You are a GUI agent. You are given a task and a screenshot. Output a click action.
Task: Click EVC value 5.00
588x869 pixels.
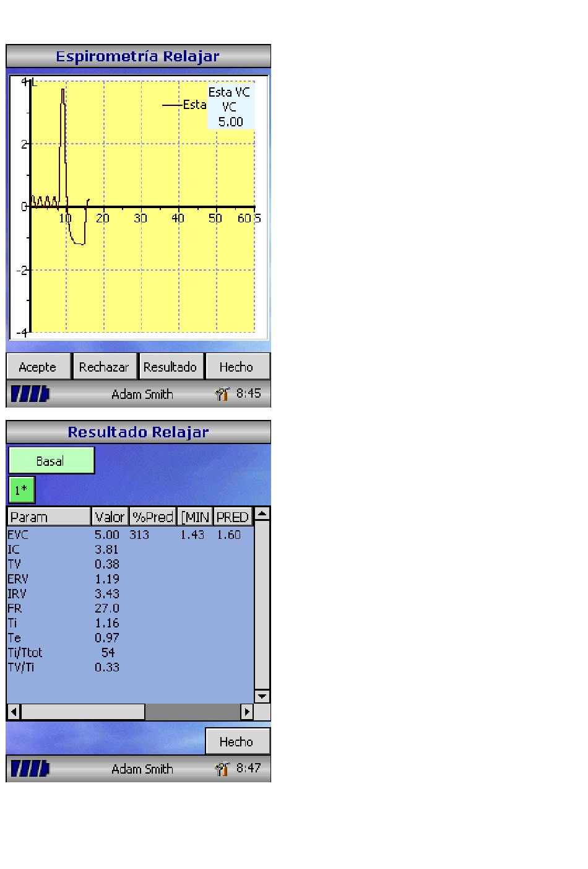[107, 535]
